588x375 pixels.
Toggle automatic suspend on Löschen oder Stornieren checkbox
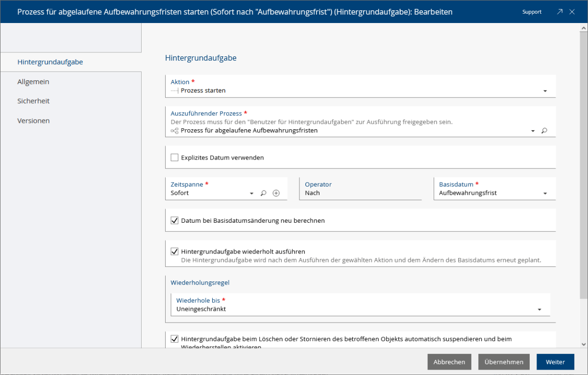click(x=174, y=339)
